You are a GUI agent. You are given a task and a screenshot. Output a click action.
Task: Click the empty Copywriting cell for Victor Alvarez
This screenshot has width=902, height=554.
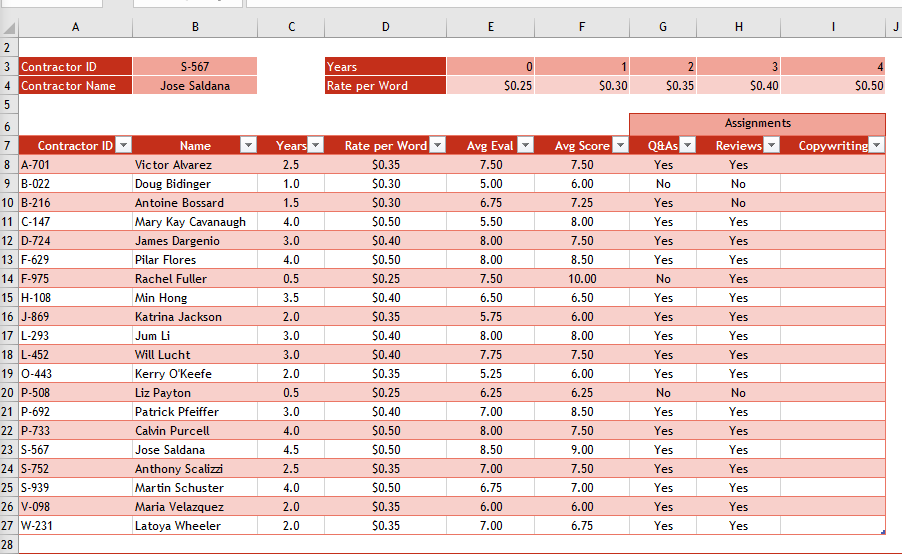click(833, 165)
